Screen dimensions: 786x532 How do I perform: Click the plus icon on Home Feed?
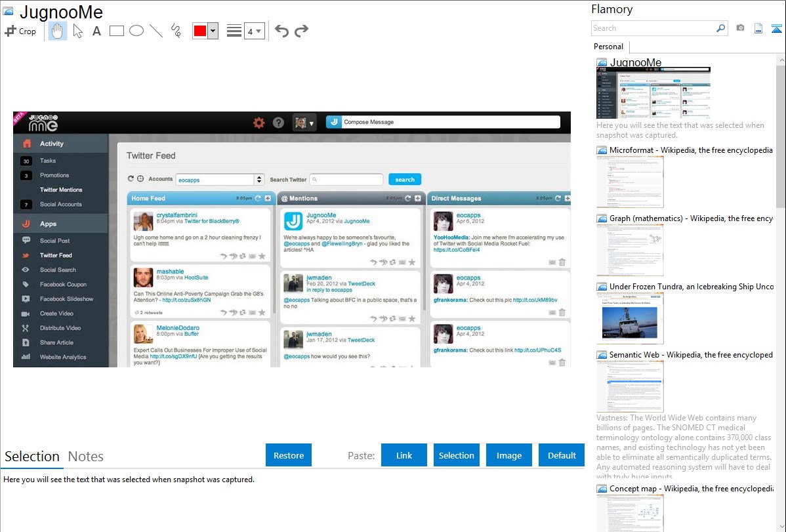tap(268, 199)
